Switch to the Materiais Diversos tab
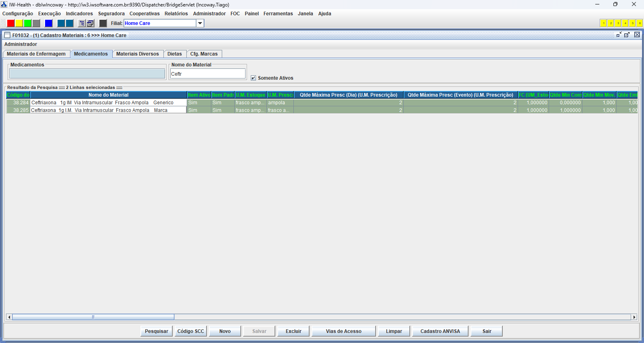This screenshot has height=343, width=644. [x=137, y=54]
